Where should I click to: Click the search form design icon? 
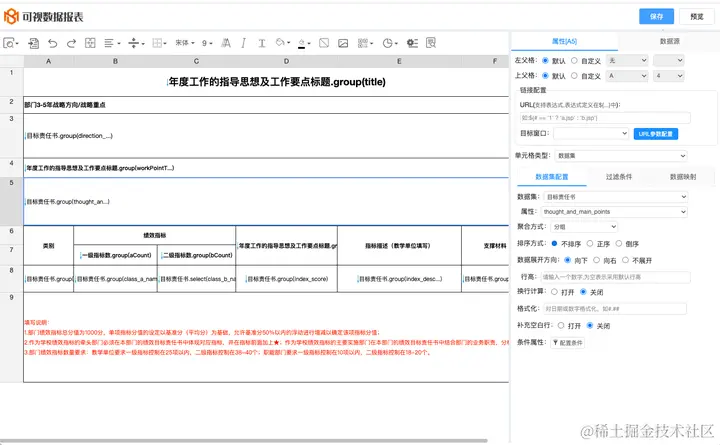point(431,43)
